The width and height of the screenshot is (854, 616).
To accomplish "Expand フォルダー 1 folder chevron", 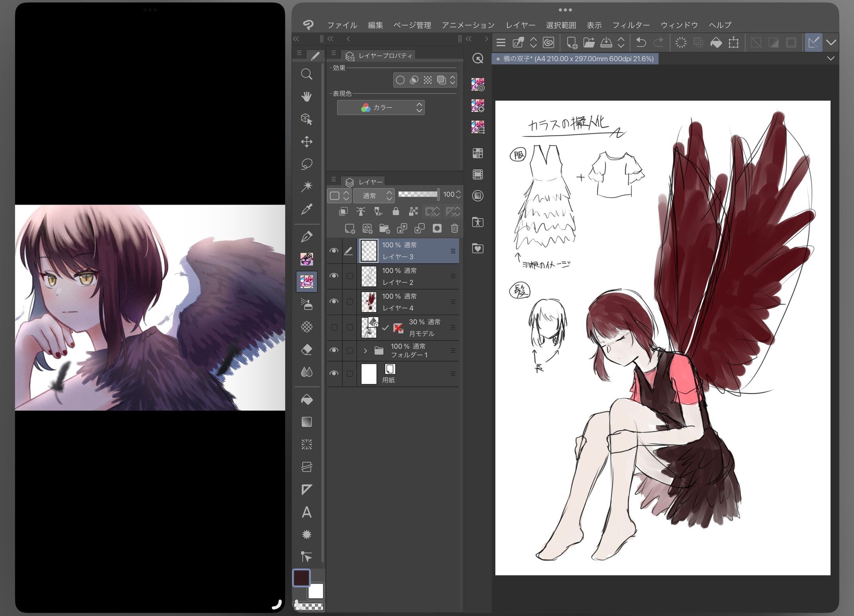I will click(x=365, y=350).
